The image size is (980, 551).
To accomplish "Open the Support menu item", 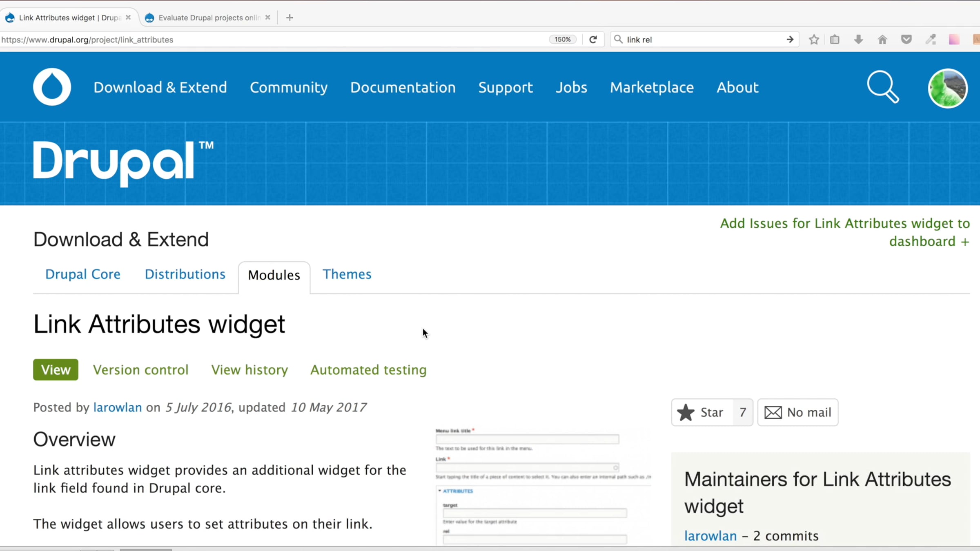I will point(506,87).
